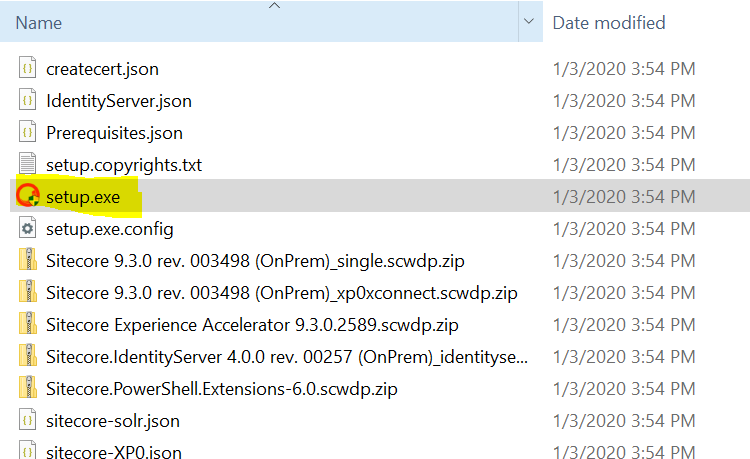The image size is (750, 459).
Task: Select the file name IdentityServer.json
Action: coord(119,101)
